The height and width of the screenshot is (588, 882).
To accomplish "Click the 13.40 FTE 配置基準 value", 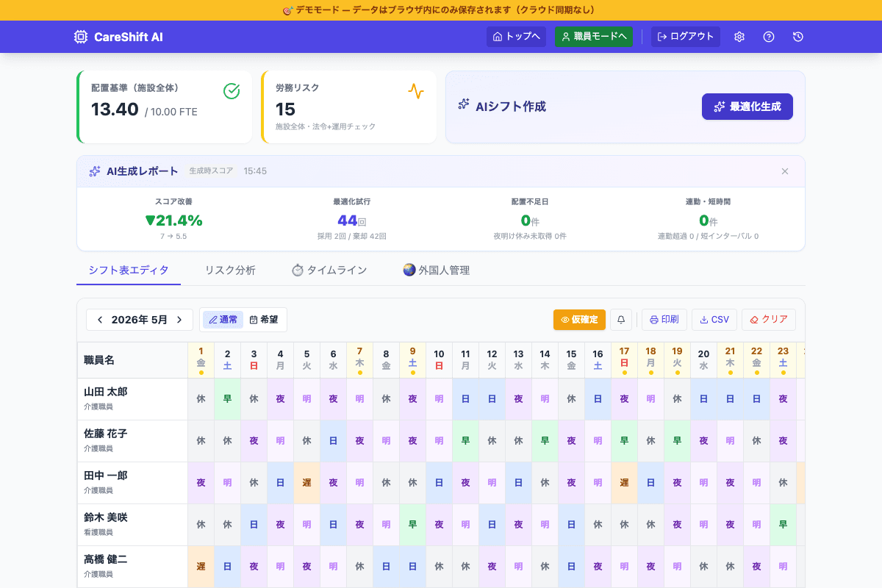I will [x=115, y=110].
